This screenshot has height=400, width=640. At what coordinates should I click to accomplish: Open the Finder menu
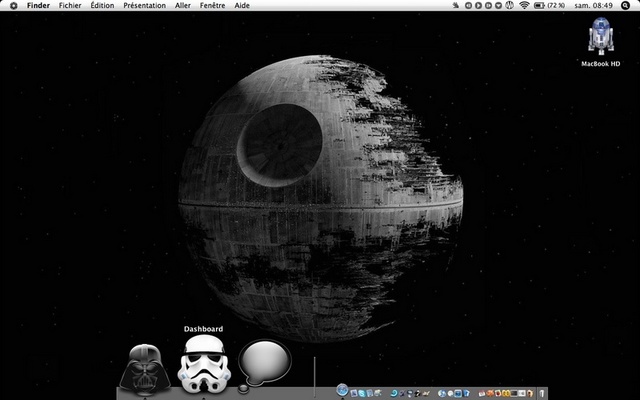tap(38, 6)
